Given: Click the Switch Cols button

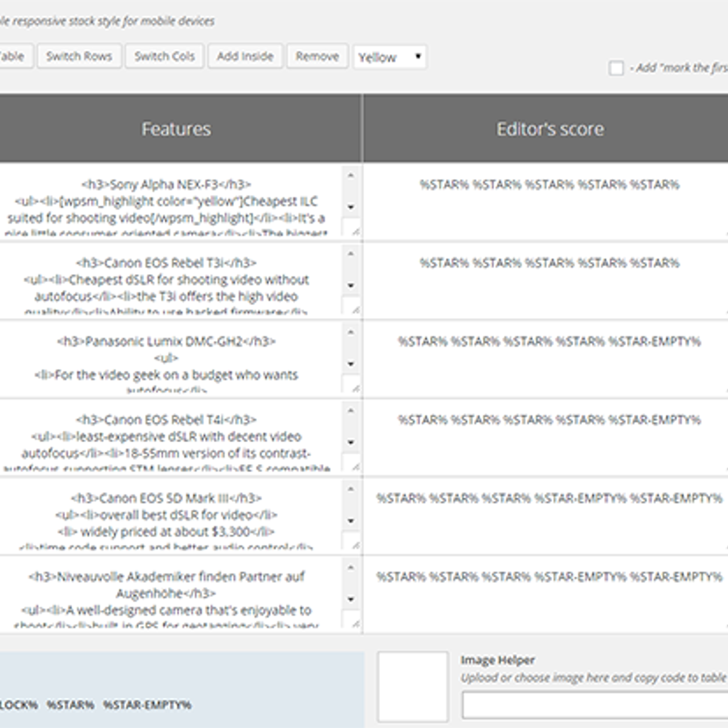Looking at the screenshot, I should pos(164,56).
